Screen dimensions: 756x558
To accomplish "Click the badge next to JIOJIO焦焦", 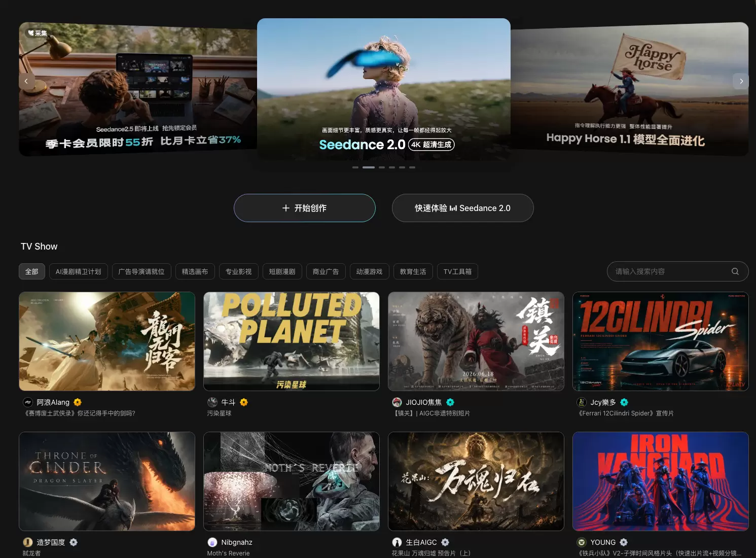I will tap(450, 402).
